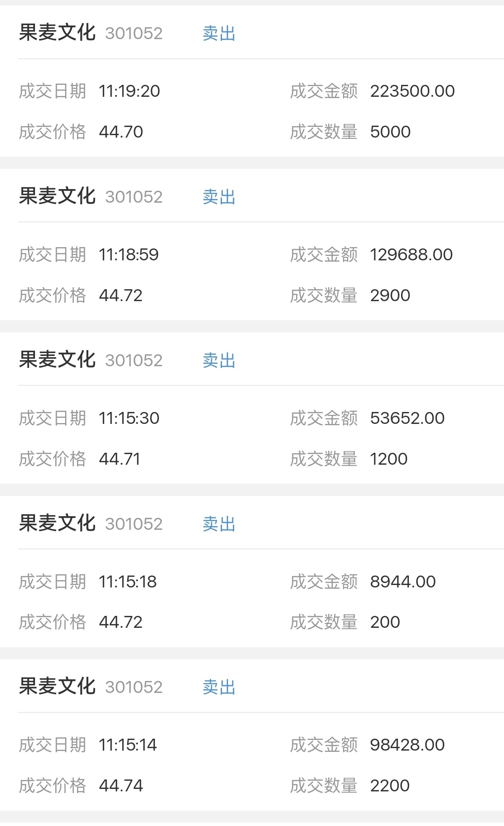Tap trade quantity 200
Screen dimensions: 504x826
coord(385,622)
